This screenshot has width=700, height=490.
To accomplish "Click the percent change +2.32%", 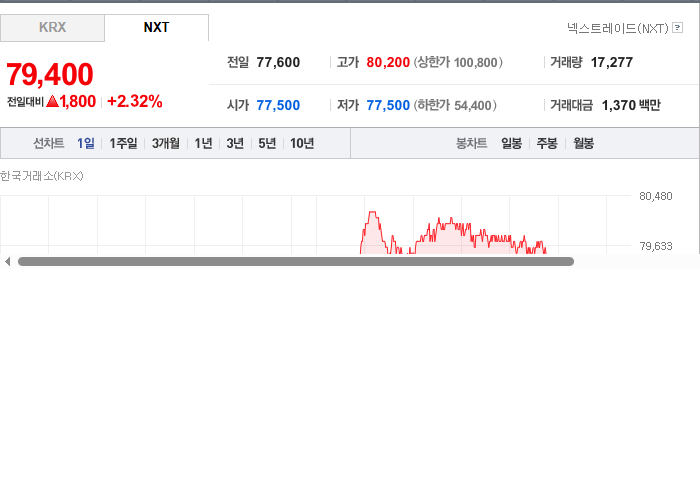I will click(x=135, y=101).
